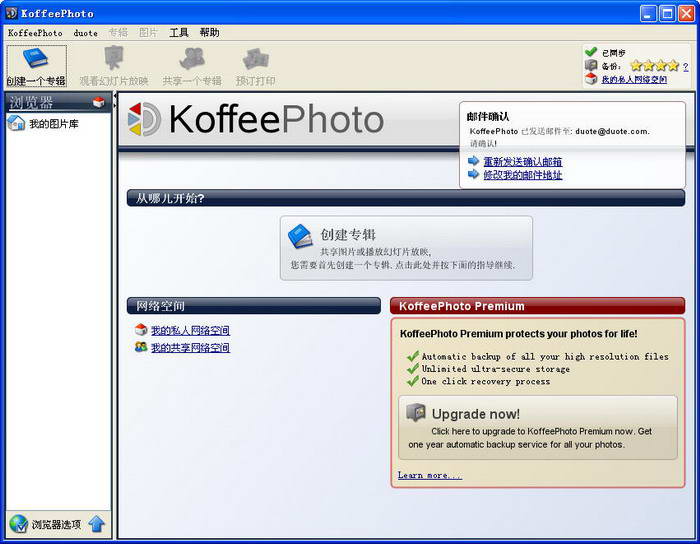Click the 网络空间 section header
This screenshot has height=544, width=700.
point(254,306)
